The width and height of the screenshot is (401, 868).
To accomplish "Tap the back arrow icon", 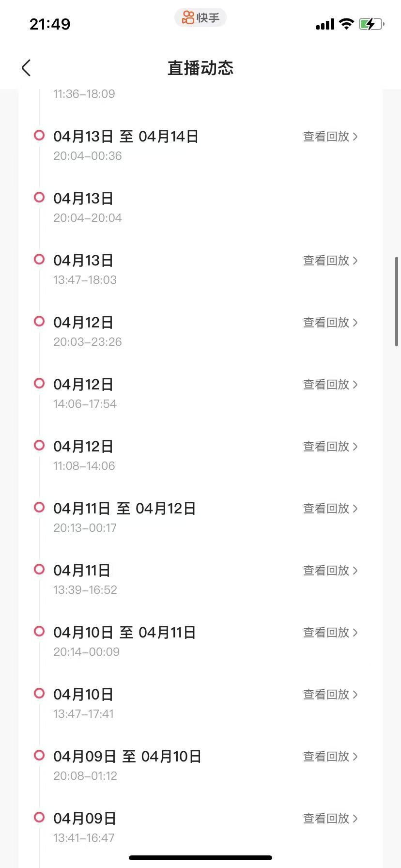I will click(x=27, y=68).
